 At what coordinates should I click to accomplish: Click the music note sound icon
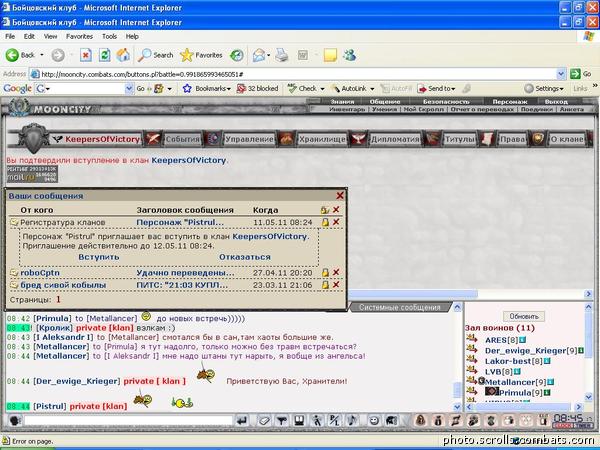tap(351, 421)
